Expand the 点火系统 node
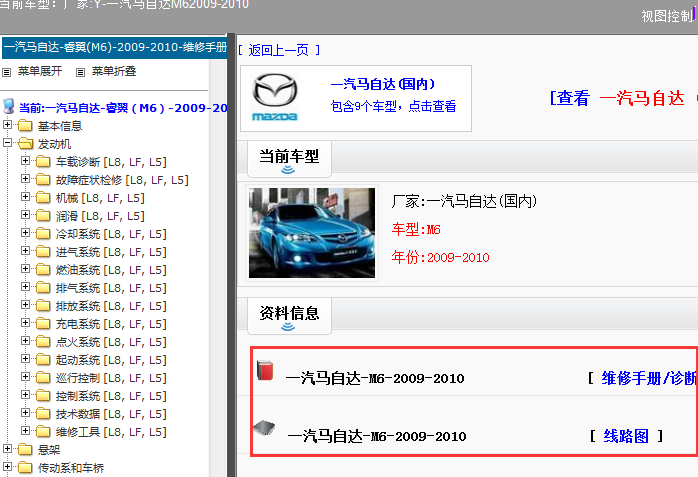The image size is (698, 477). [25, 341]
